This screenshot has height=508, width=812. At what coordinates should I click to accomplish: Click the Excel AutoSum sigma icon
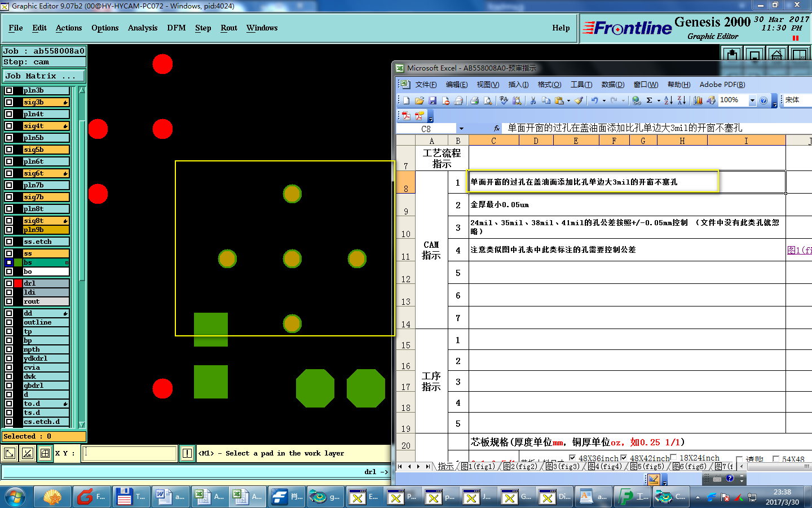(x=650, y=100)
